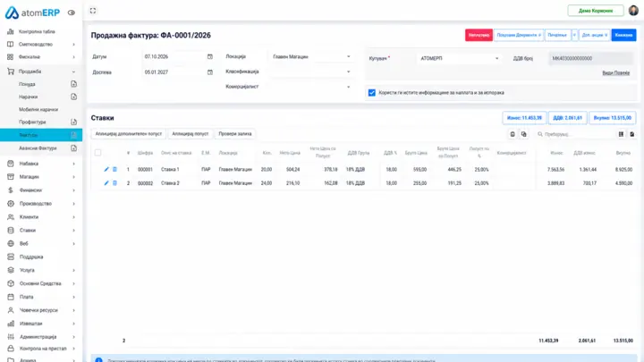Viewport: 644px width, 362px height.
Task: Open the Комерцијалист dropdown
Action: point(312,87)
